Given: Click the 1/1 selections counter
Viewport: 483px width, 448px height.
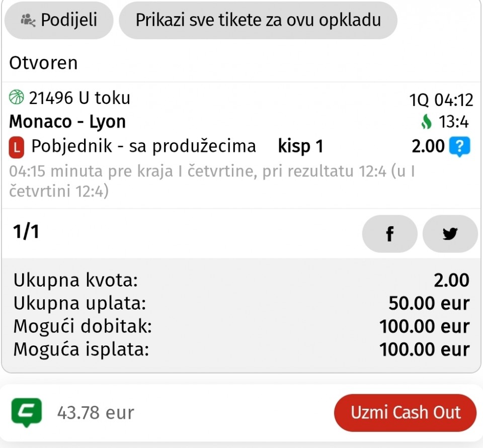Looking at the screenshot, I should [26, 232].
